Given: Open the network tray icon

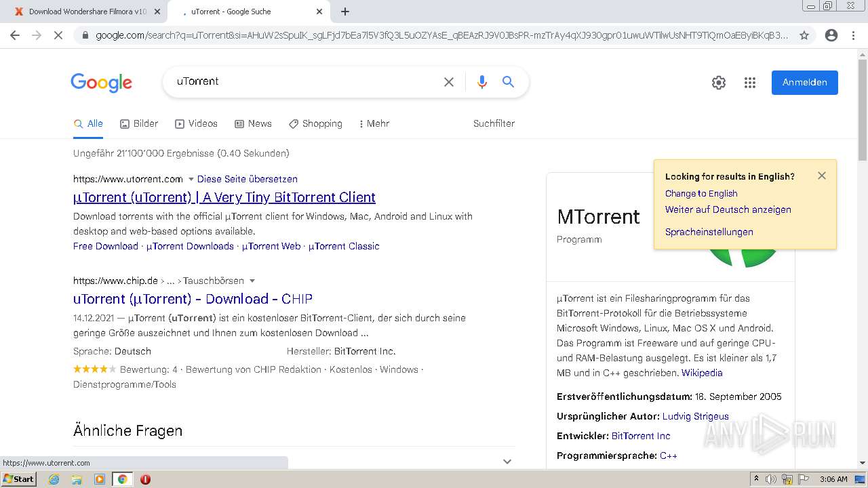Looking at the screenshot, I should point(787,479).
